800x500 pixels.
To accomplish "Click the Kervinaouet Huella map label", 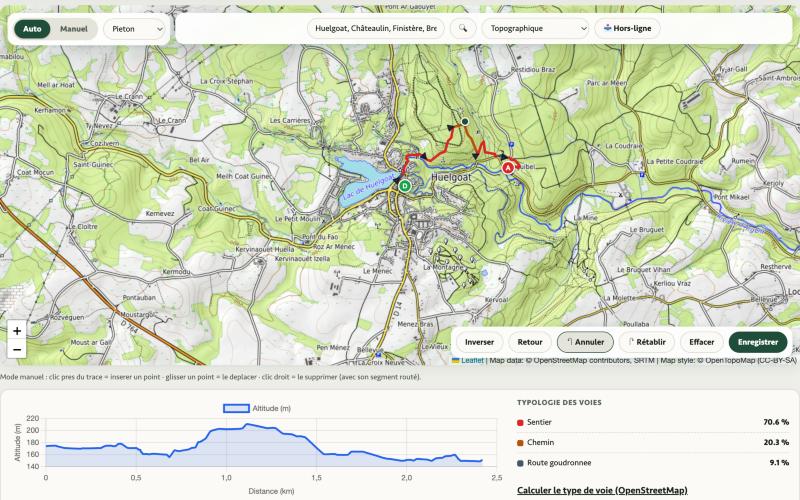I will (264, 249).
